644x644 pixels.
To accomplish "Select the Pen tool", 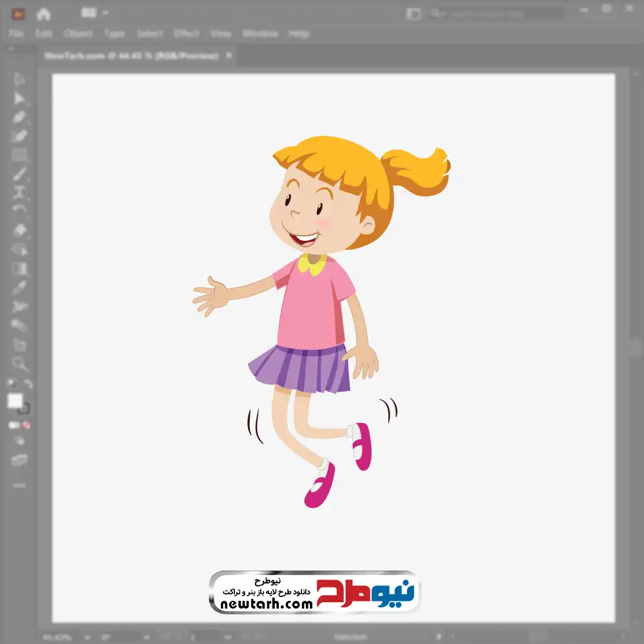I will tap(19, 117).
